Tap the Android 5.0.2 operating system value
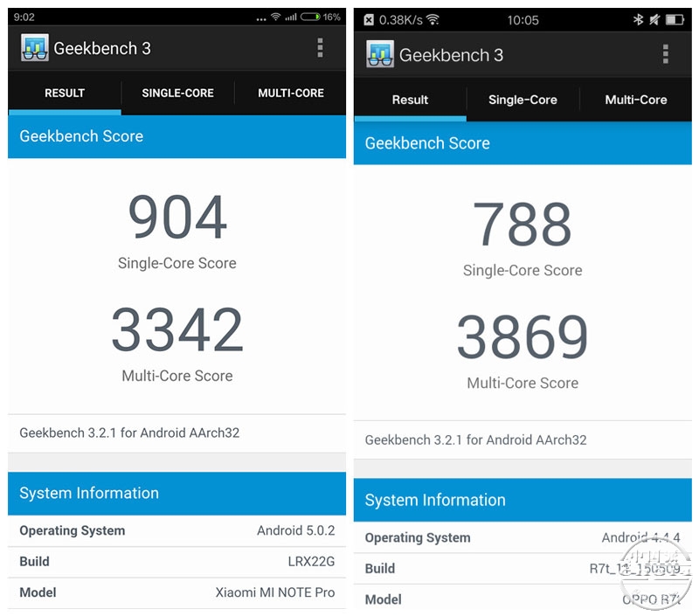The height and width of the screenshot is (616, 699). point(295,530)
